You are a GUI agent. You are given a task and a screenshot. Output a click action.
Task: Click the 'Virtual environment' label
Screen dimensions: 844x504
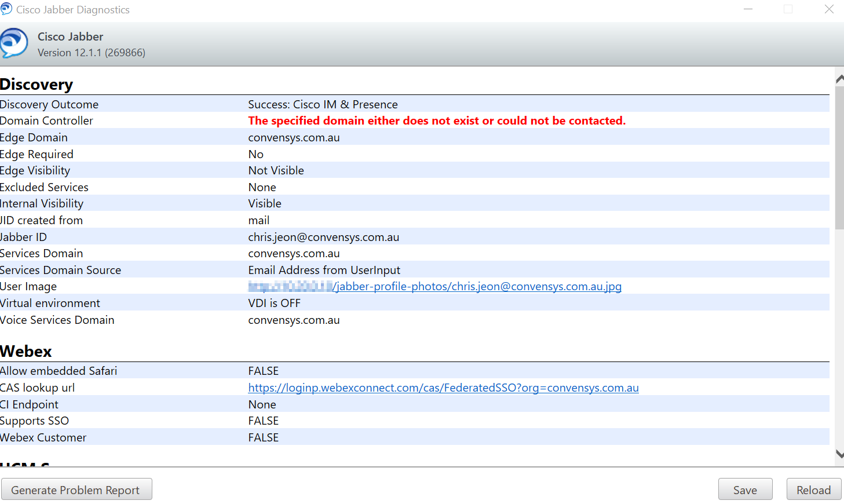[50, 303]
